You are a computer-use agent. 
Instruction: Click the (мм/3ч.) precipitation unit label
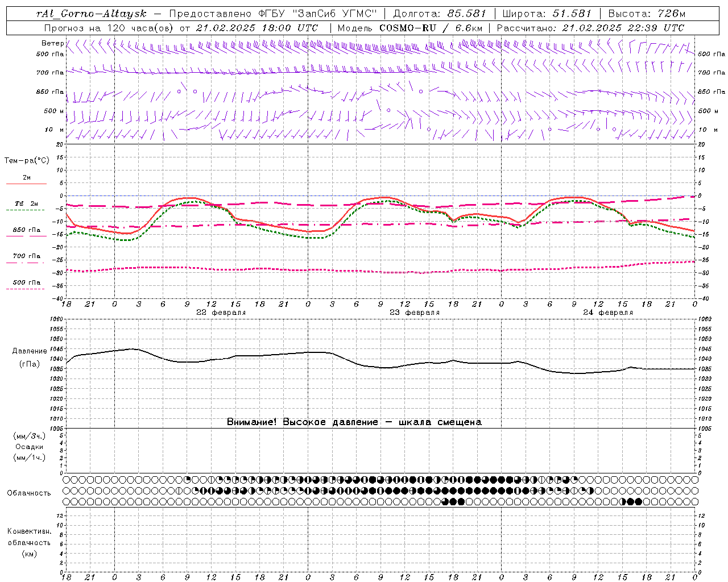(x=30, y=436)
